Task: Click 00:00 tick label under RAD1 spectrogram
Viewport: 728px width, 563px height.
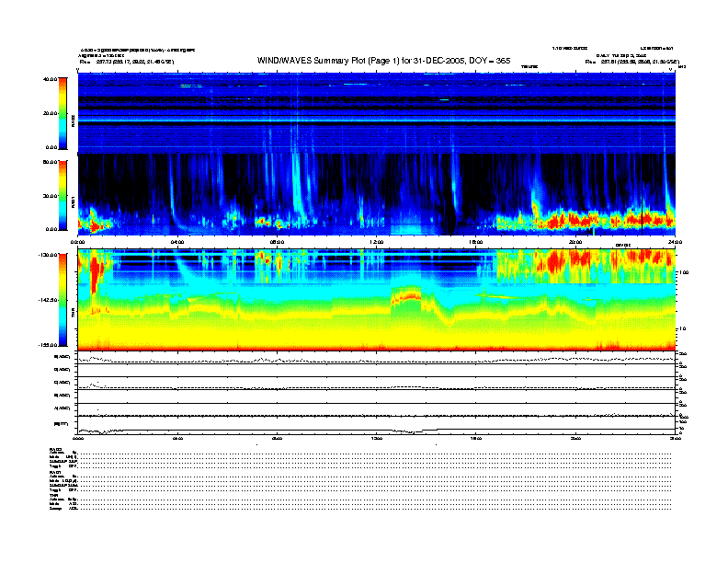Action: (x=77, y=242)
